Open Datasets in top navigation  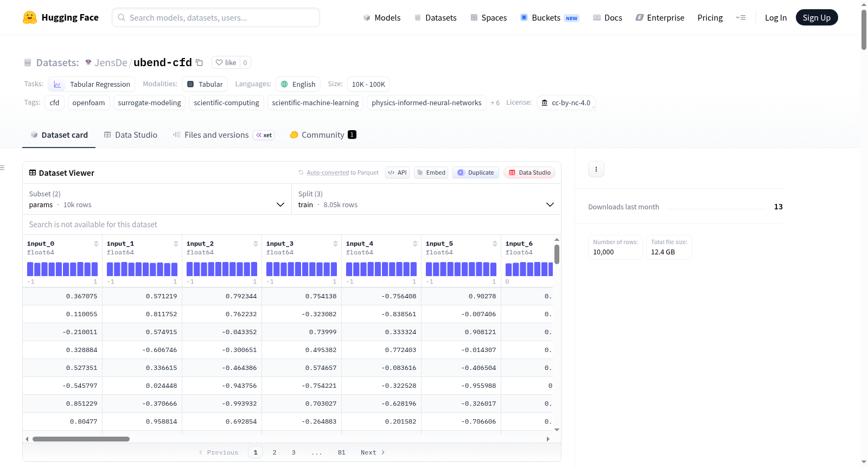[x=436, y=17]
